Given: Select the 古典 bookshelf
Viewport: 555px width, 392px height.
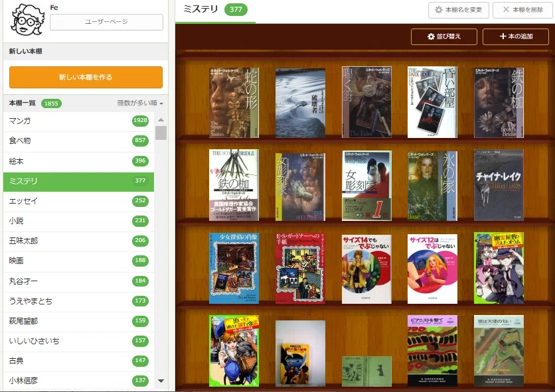Looking at the screenshot, I should pos(78,361).
